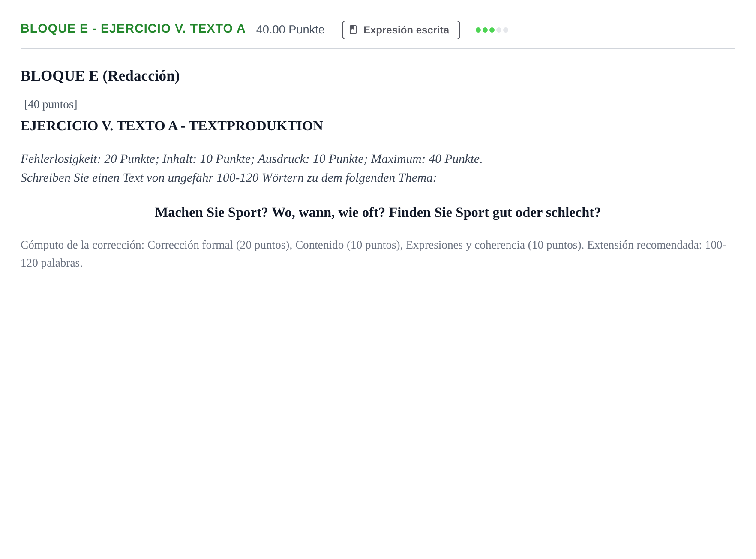
Task: Click the BLOQUE E - EJERCICIO V. TEXTO A title
Action: tap(133, 29)
